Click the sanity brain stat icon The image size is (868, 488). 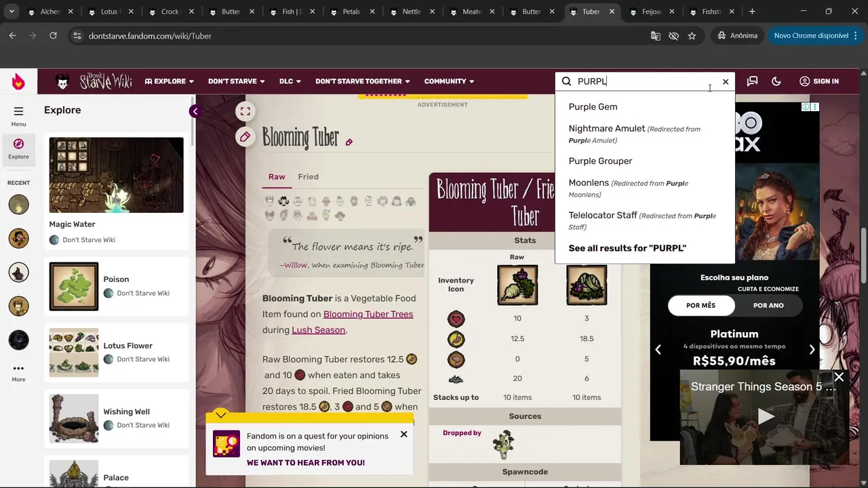coord(456,359)
